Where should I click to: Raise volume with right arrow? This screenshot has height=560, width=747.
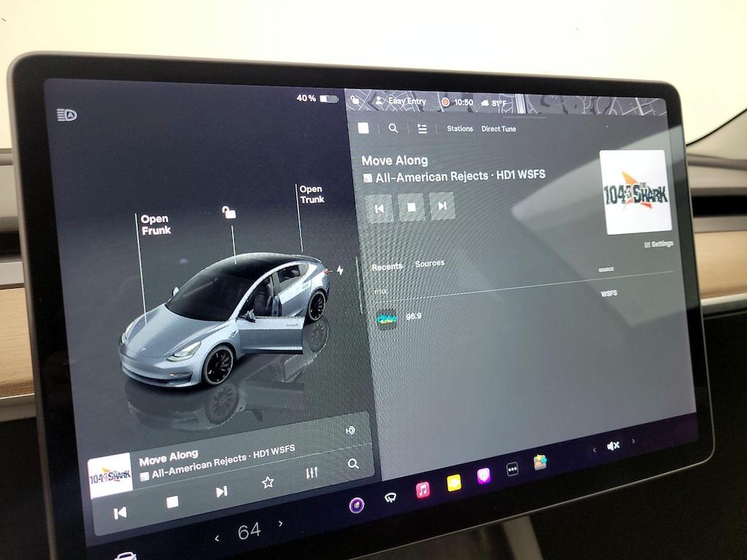[x=633, y=441]
